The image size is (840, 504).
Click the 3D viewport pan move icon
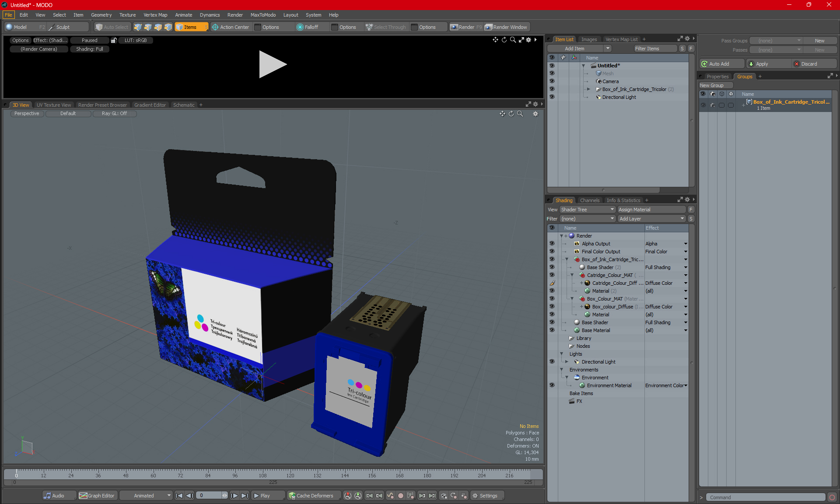(x=502, y=114)
